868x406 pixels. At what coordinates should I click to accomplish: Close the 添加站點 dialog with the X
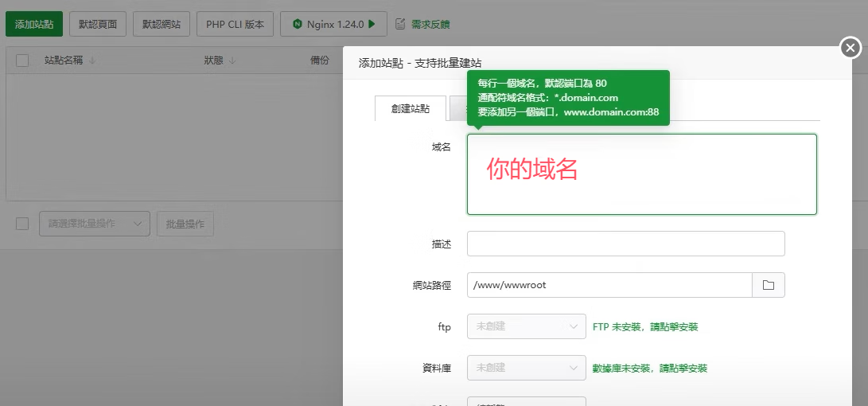[x=850, y=49]
